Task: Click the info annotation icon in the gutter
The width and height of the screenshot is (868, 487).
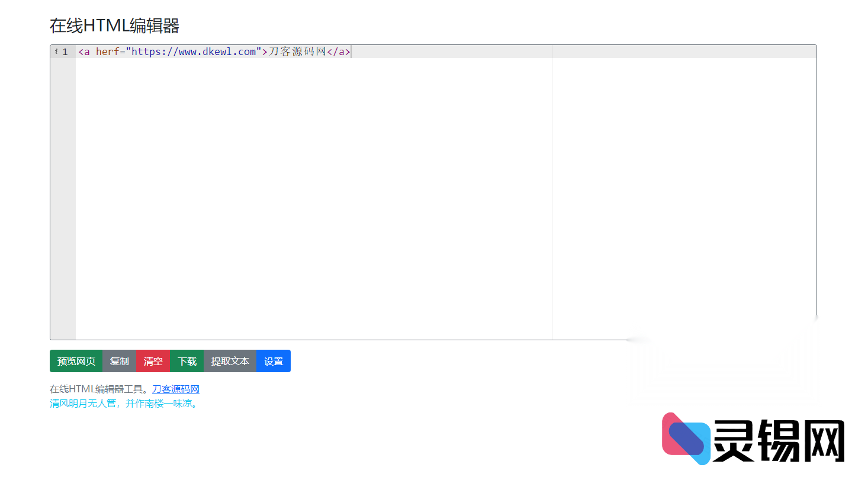Action: pos(56,51)
